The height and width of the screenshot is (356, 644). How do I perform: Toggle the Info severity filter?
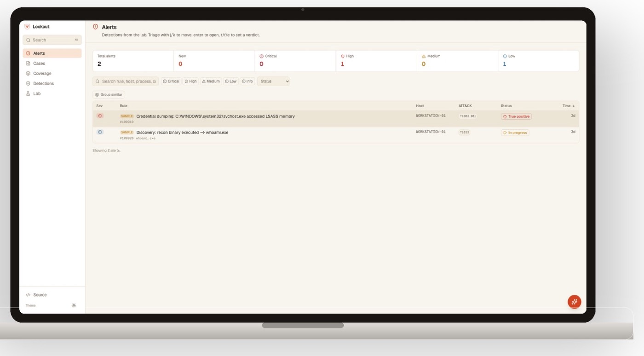click(247, 81)
